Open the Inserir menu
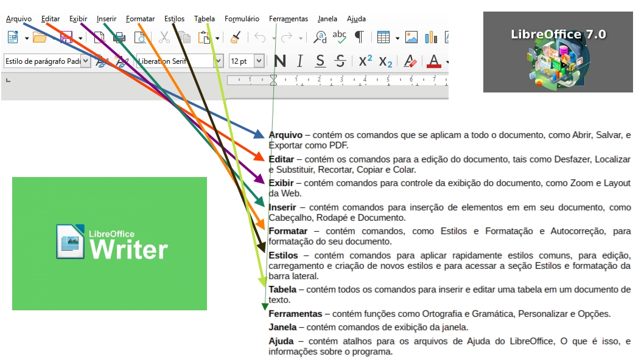The image size is (644, 362). [106, 18]
